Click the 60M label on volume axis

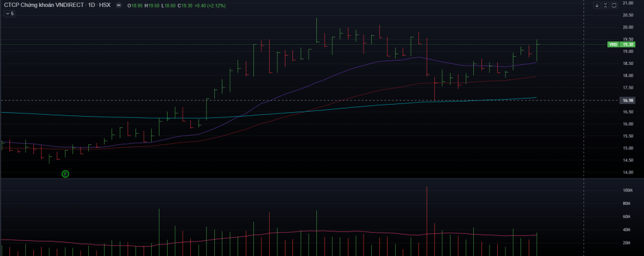tap(627, 217)
